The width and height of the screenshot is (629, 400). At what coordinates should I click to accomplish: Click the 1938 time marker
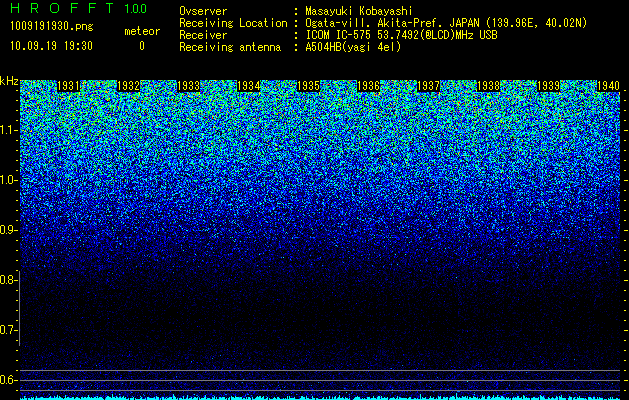pyautogui.click(x=489, y=86)
